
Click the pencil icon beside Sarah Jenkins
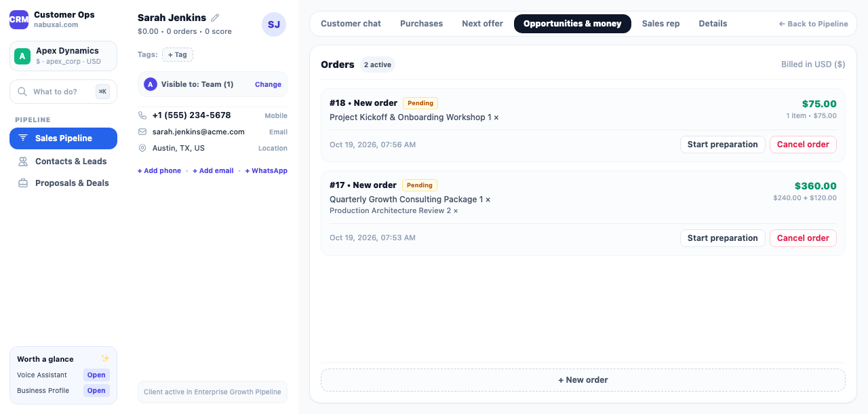click(x=215, y=18)
